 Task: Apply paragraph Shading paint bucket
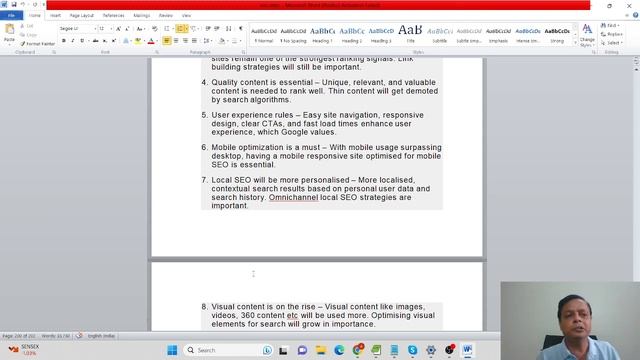tap(222, 41)
